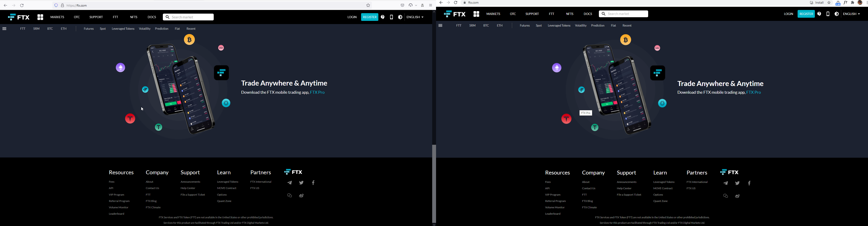Click the Telegram icon in the footer
This screenshot has width=868, height=226.
pyautogui.click(x=289, y=183)
